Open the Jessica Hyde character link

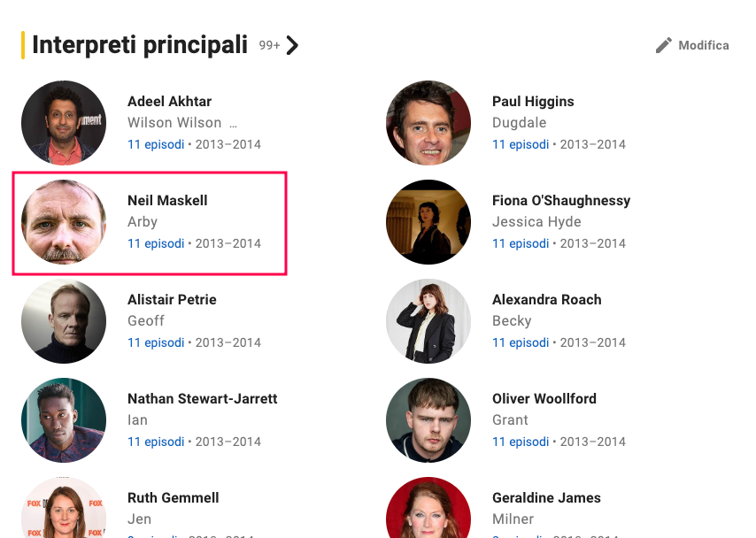tap(536, 222)
